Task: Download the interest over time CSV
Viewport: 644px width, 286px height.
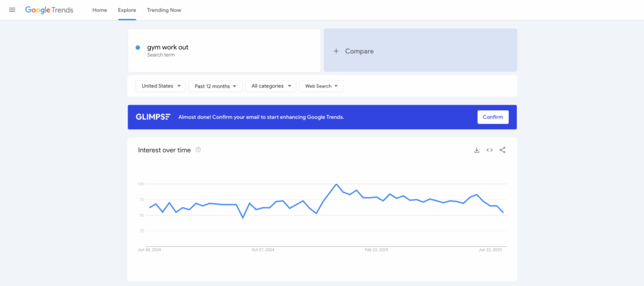Action: (477, 150)
